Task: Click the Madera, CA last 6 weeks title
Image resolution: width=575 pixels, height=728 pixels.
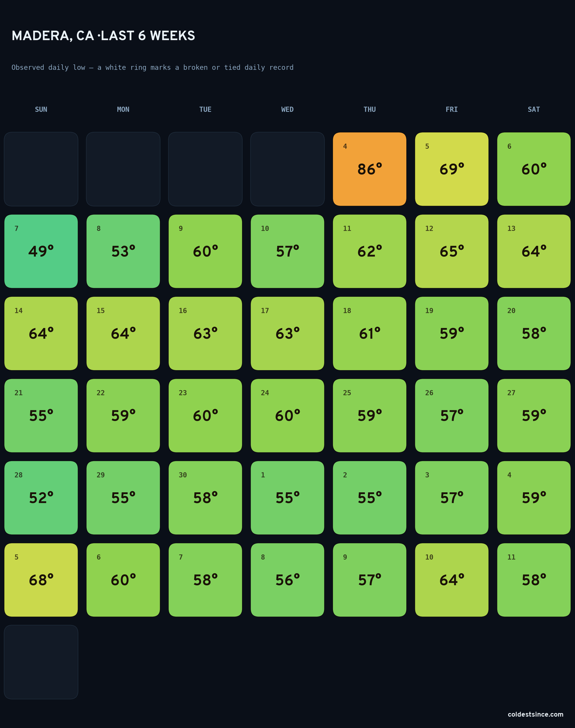Action: 103,36
